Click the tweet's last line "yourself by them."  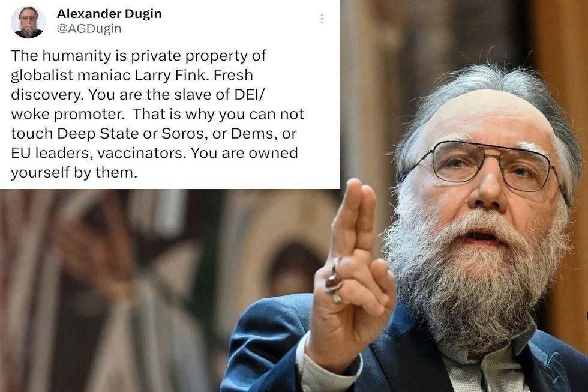coord(74,173)
